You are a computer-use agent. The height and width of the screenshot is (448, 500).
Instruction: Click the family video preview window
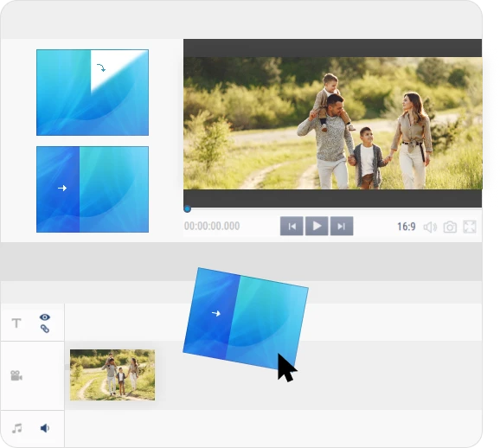pyautogui.click(x=332, y=123)
